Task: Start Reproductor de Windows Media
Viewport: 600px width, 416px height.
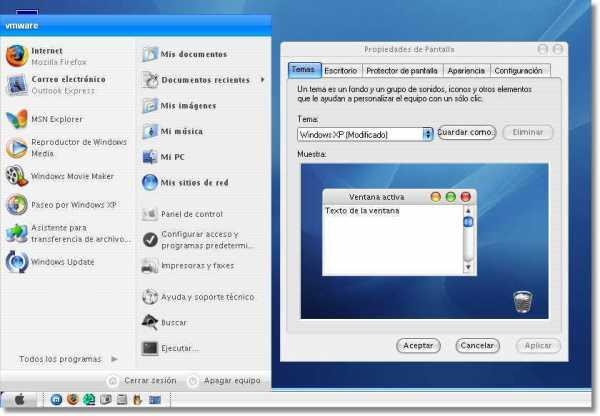Action: [67, 147]
